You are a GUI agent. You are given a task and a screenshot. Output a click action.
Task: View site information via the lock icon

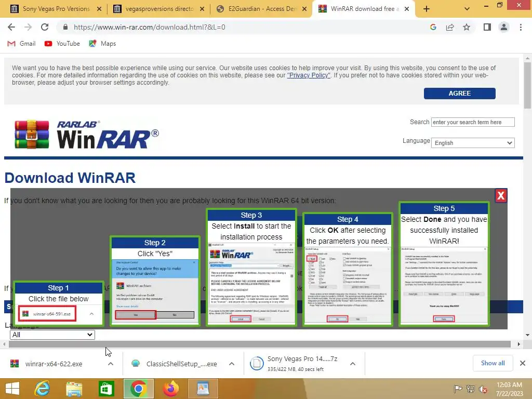(65, 27)
